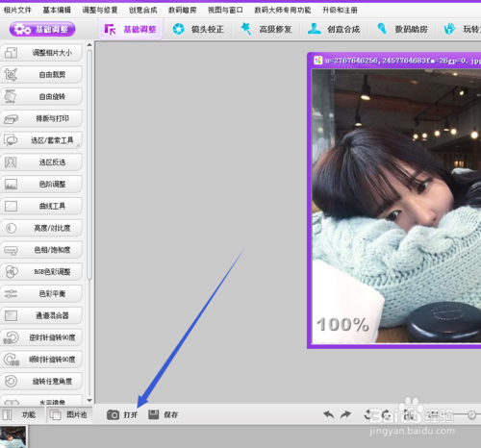Open the 选区/套索工具 lasso icon
The image size is (481, 448).
(11, 140)
